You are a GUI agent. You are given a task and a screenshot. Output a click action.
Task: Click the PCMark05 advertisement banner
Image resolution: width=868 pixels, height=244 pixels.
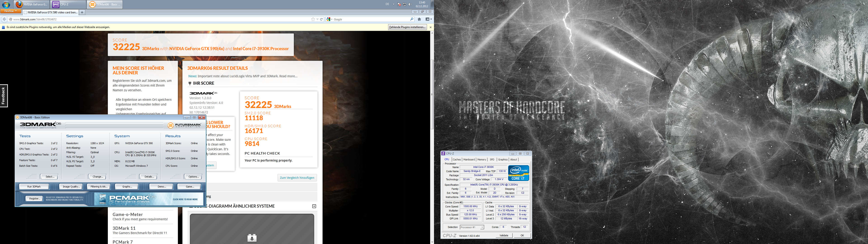tap(149, 199)
